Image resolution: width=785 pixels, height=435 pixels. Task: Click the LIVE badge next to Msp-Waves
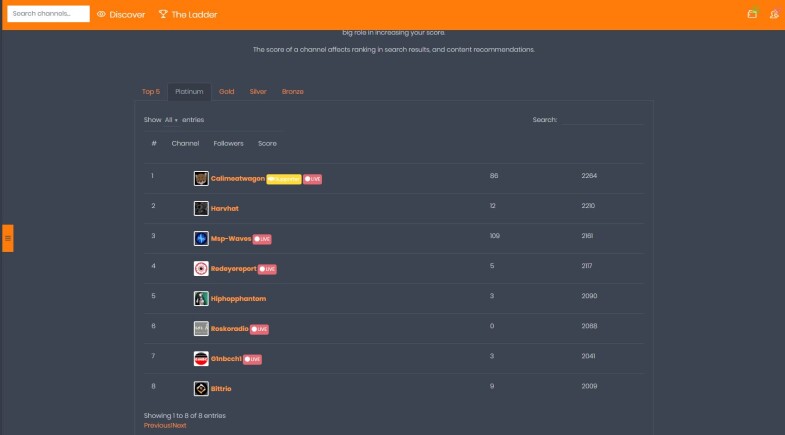[x=262, y=239]
